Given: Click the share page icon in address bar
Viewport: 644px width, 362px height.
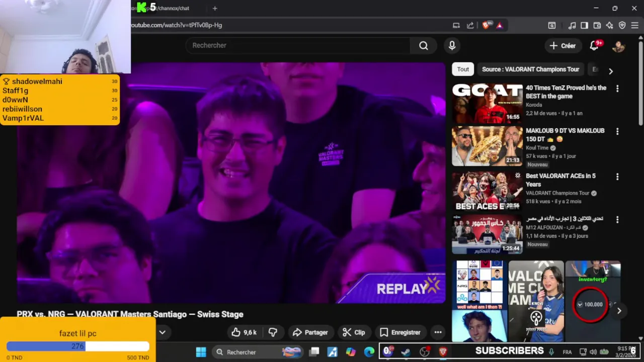Looking at the screenshot, I should [470, 25].
